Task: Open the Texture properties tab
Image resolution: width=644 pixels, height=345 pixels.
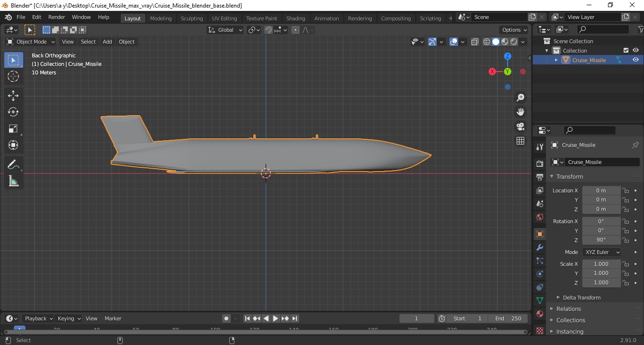Action: [539, 330]
